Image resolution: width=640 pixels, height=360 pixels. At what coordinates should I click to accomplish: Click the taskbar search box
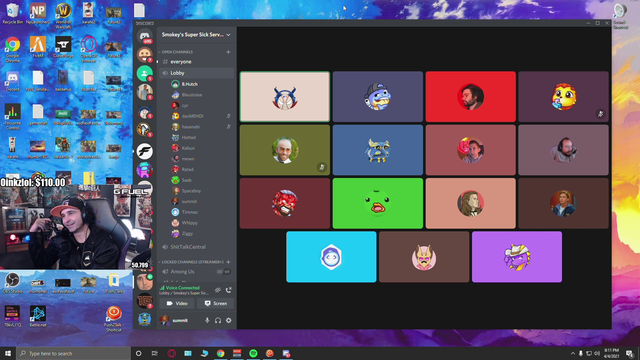click(73, 353)
